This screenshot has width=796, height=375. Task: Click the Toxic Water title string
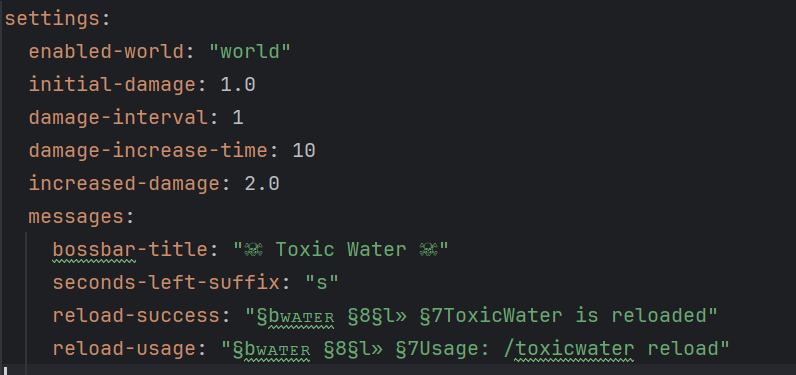pyautogui.click(x=341, y=250)
